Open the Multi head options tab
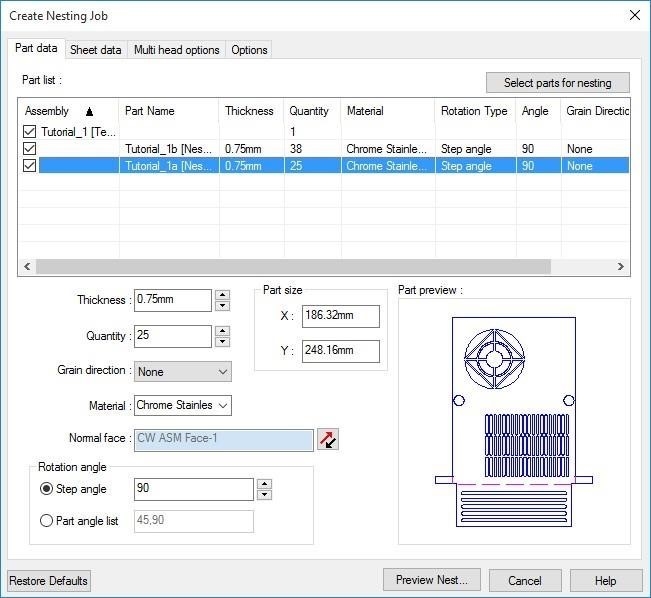 coord(176,50)
